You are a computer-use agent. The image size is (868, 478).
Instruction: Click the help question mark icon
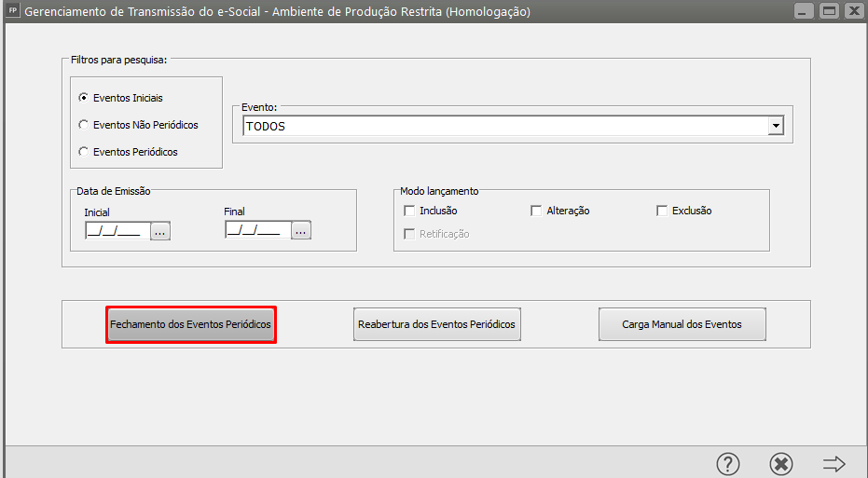727,463
